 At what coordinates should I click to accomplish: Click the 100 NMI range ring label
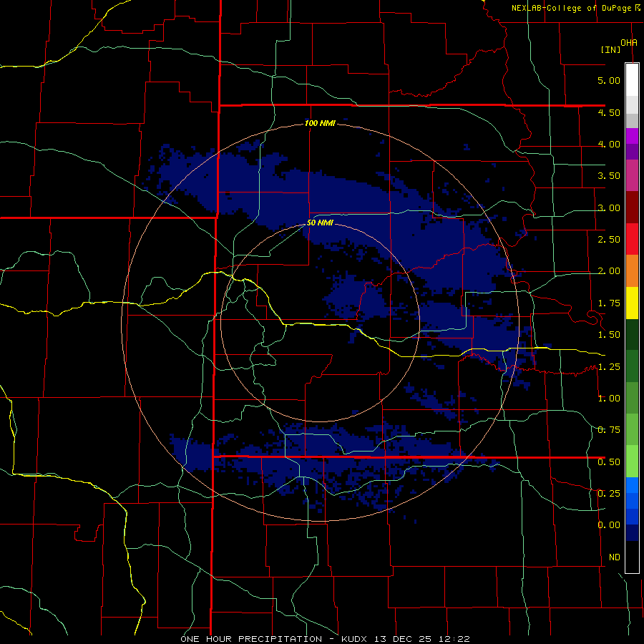(x=320, y=123)
